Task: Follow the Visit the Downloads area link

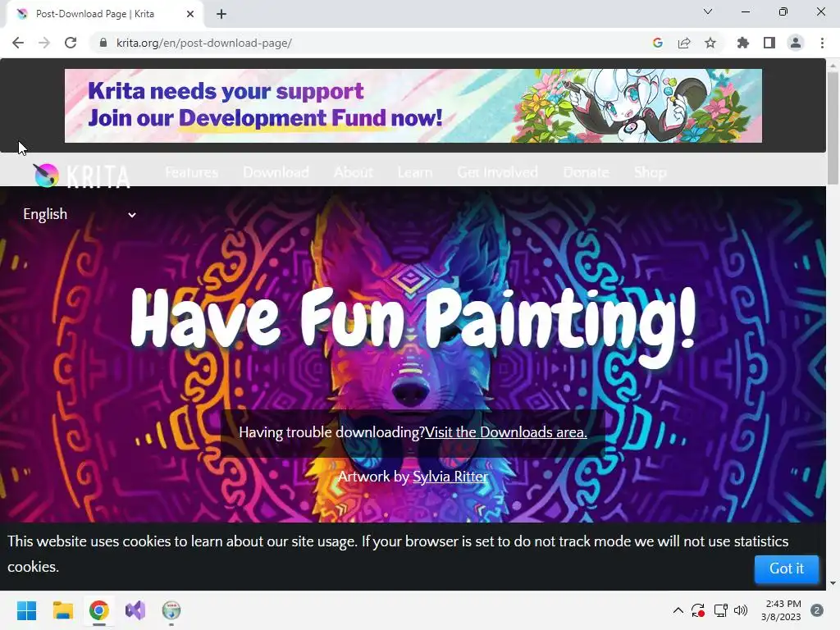Action: [505, 432]
